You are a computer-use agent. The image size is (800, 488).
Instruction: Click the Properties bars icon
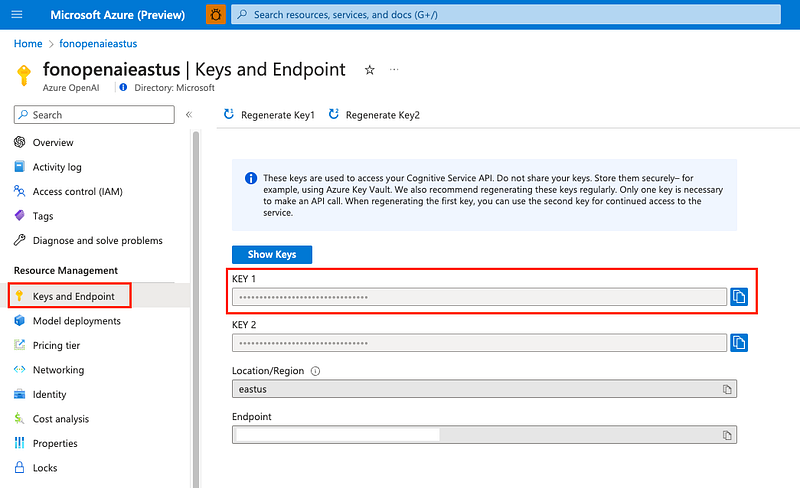click(x=19, y=443)
